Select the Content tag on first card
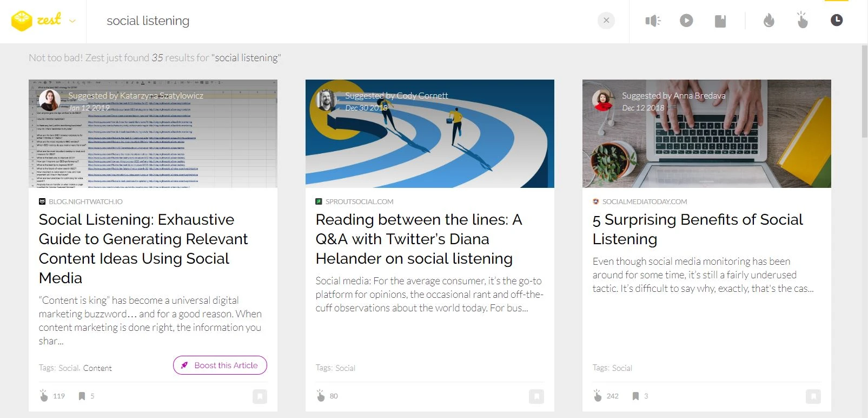 click(97, 368)
